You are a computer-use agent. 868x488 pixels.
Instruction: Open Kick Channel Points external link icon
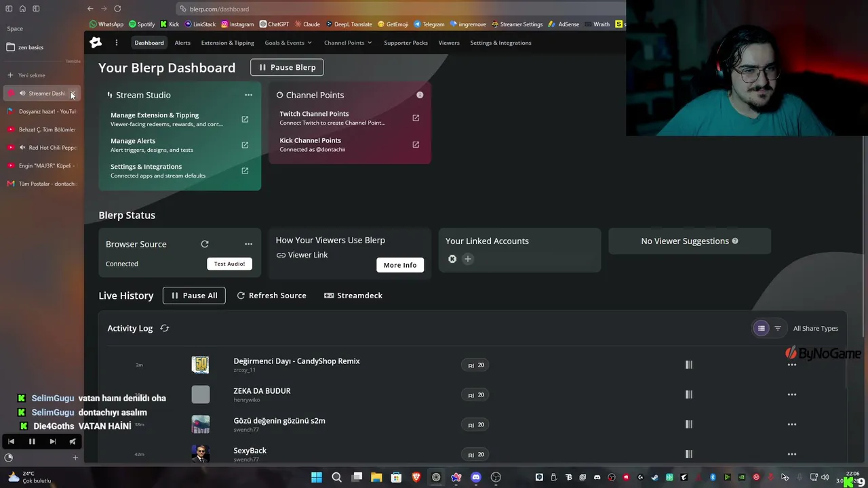point(416,144)
